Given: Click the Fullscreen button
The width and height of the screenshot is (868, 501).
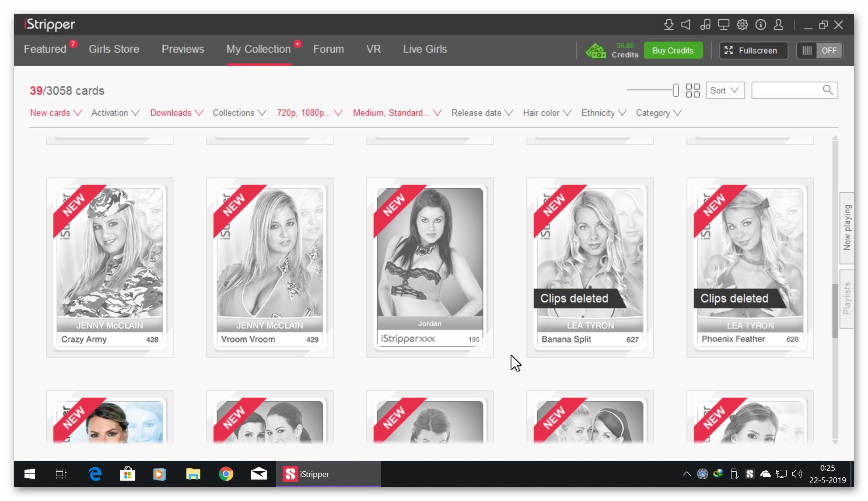Looking at the screenshot, I should (x=753, y=50).
